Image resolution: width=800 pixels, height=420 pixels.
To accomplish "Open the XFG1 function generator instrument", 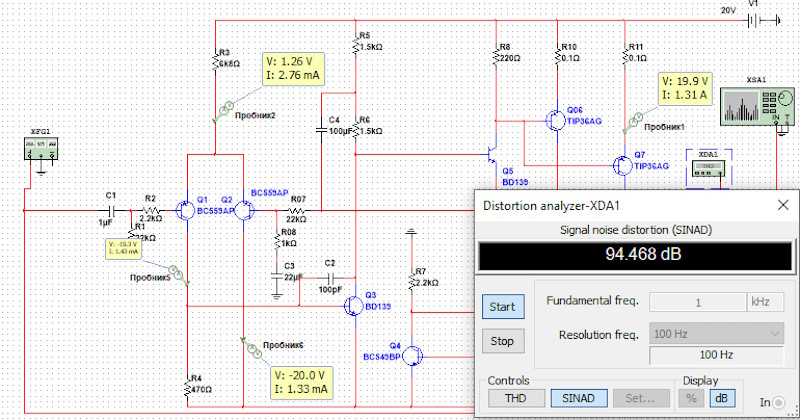I will click(41, 149).
